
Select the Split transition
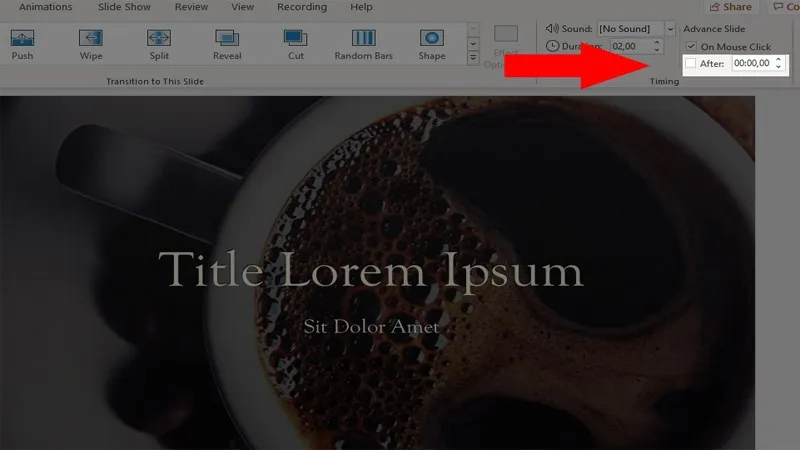tap(158, 44)
